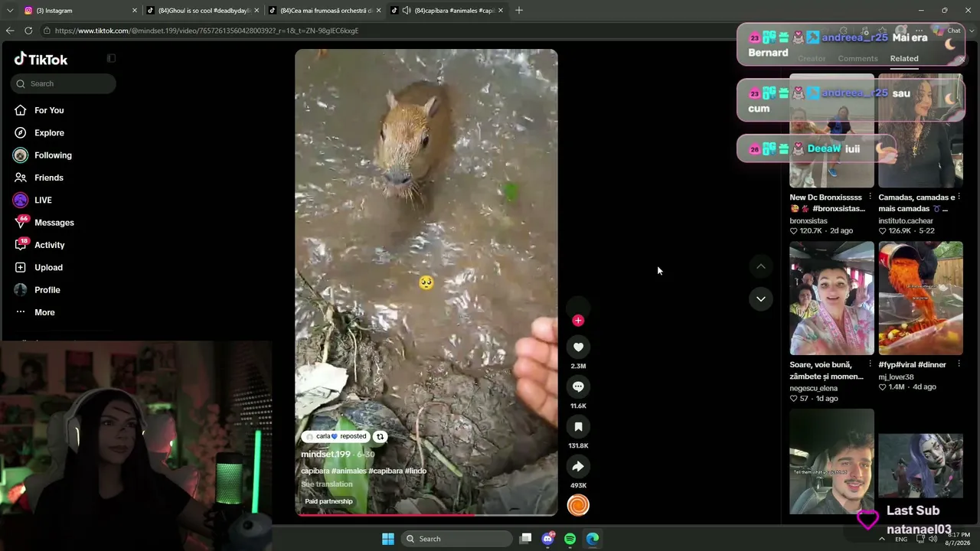Image resolution: width=980 pixels, height=551 pixels.
Task: Open the browser tab list dropdown
Action: (10, 10)
